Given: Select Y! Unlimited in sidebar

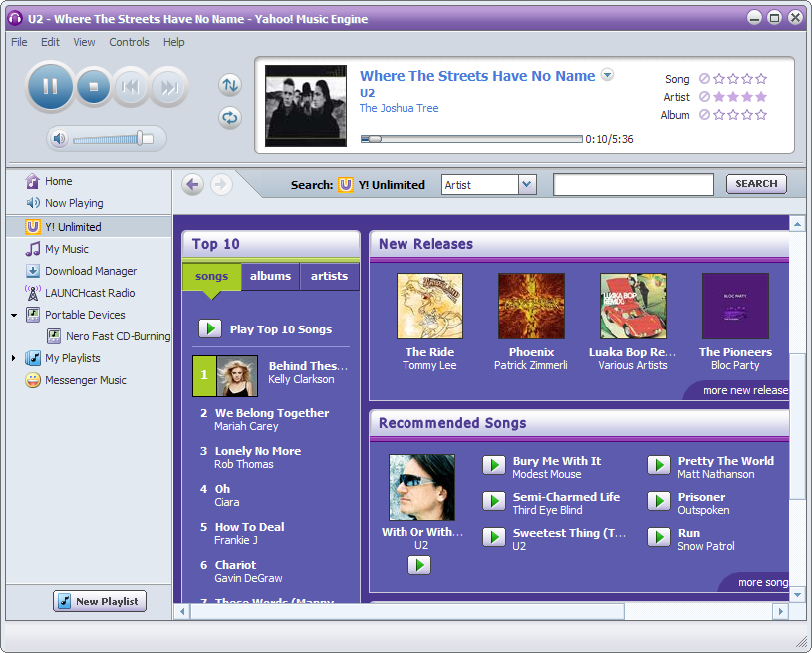Looking at the screenshot, I should click(x=89, y=227).
